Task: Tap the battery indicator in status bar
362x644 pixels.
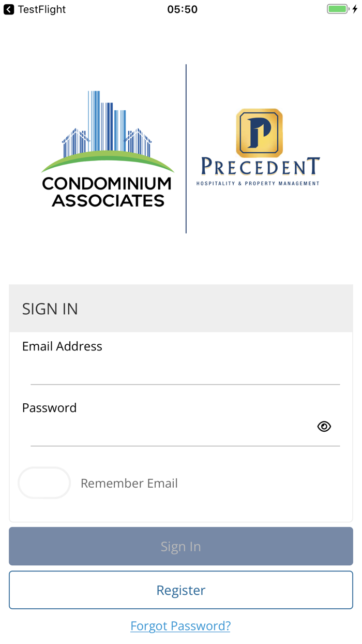Action: [338, 9]
